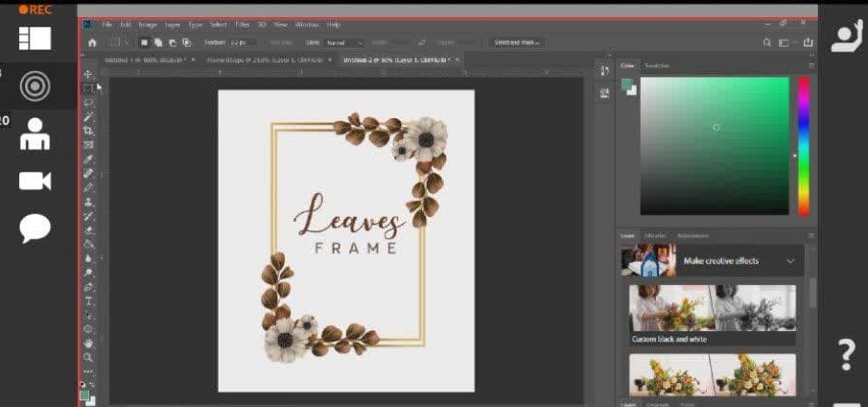The width and height of the screenshot is (868, 407).
Task: Switch to the Adjustments tab
Action: [692, 236]
